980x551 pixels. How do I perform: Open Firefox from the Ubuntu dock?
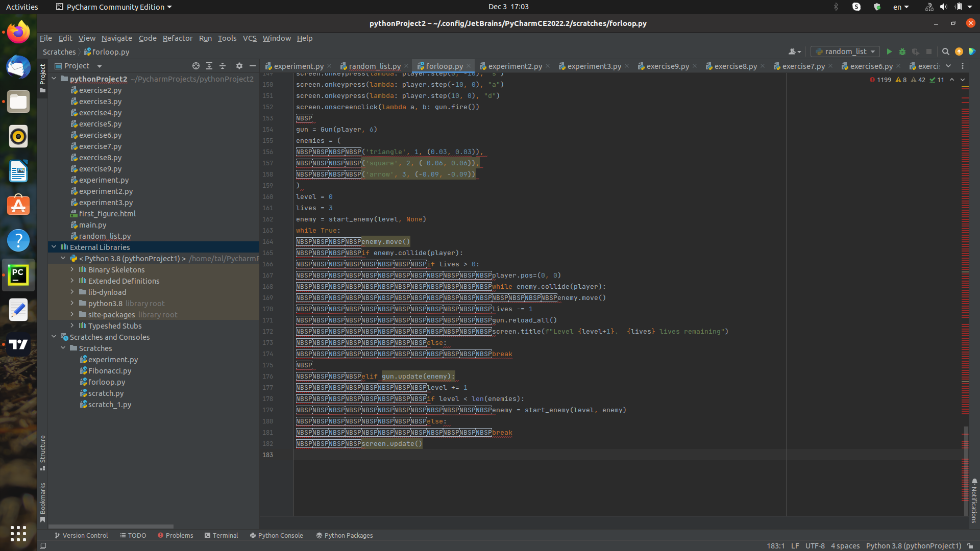click(18, 33)
